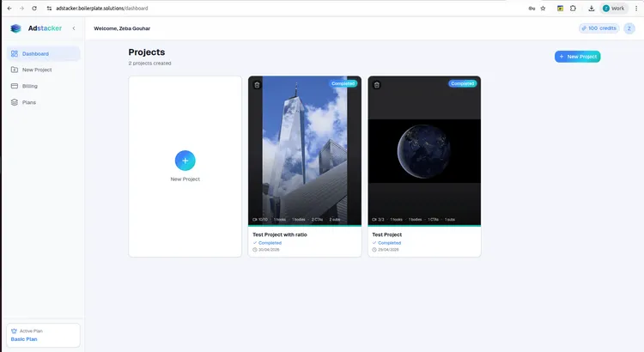
Task: Click the blue New Project button
Action: [x=578, y=57]
